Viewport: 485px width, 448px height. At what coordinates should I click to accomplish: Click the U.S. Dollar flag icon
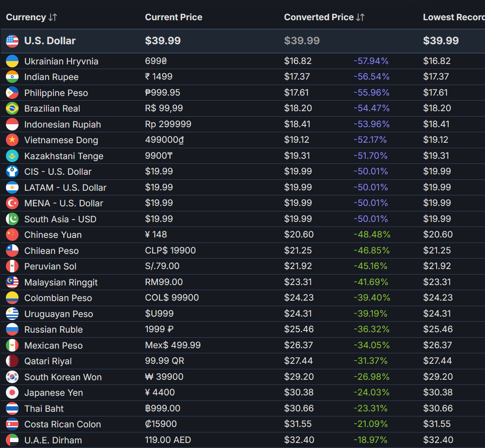(12, 41)
